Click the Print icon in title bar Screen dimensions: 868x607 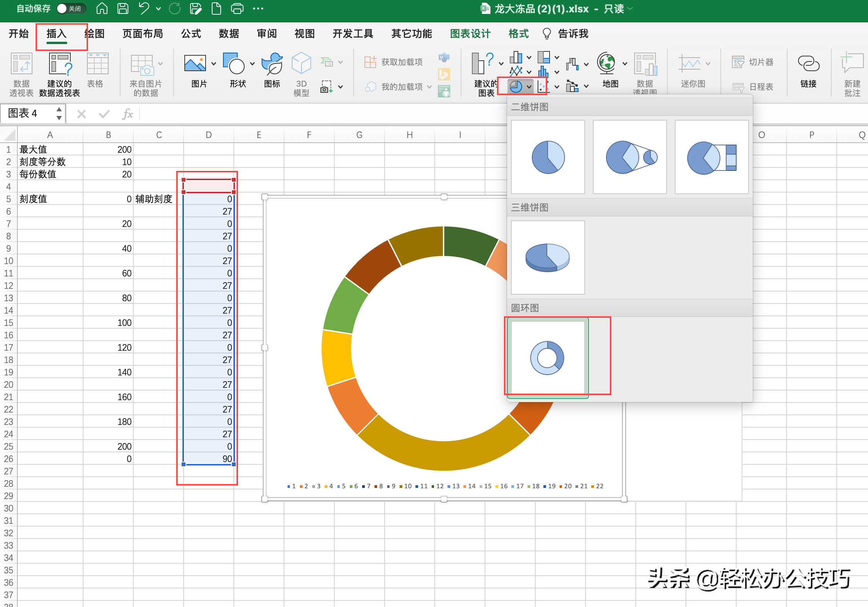point(237,9)
